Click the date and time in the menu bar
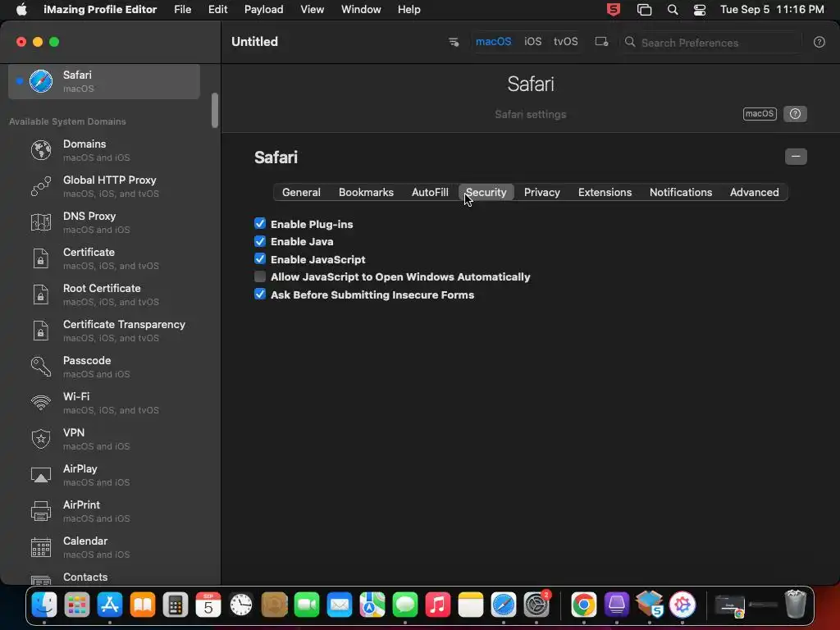The height and width of the screenshot is (630, 840). pos(772,10)
